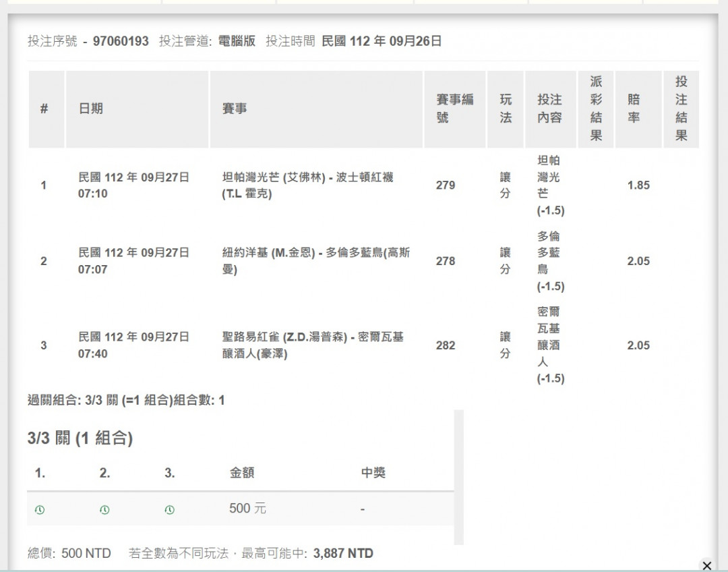Click odds 2.05 in the 多倫多藍鳥 row

pos(638,260)
